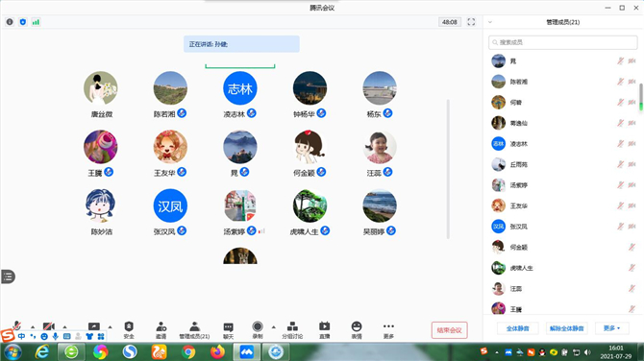
Task: Click the green network signal icon
Action: (36, 22)
